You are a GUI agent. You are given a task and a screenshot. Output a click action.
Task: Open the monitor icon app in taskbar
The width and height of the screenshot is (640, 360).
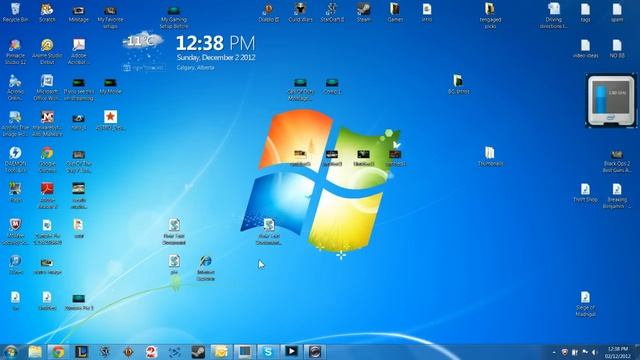[245, 352]
